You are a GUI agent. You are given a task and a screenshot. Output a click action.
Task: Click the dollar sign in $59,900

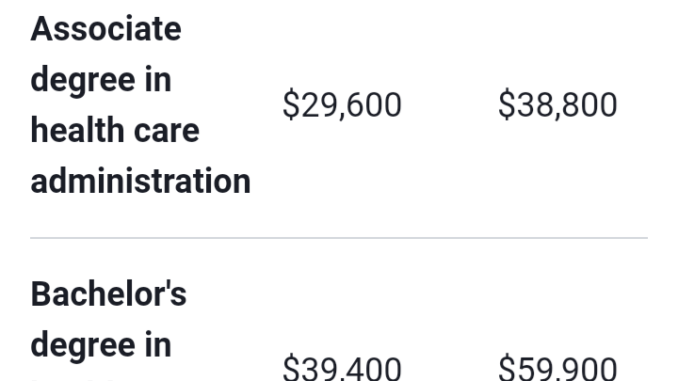coord(507,368)
